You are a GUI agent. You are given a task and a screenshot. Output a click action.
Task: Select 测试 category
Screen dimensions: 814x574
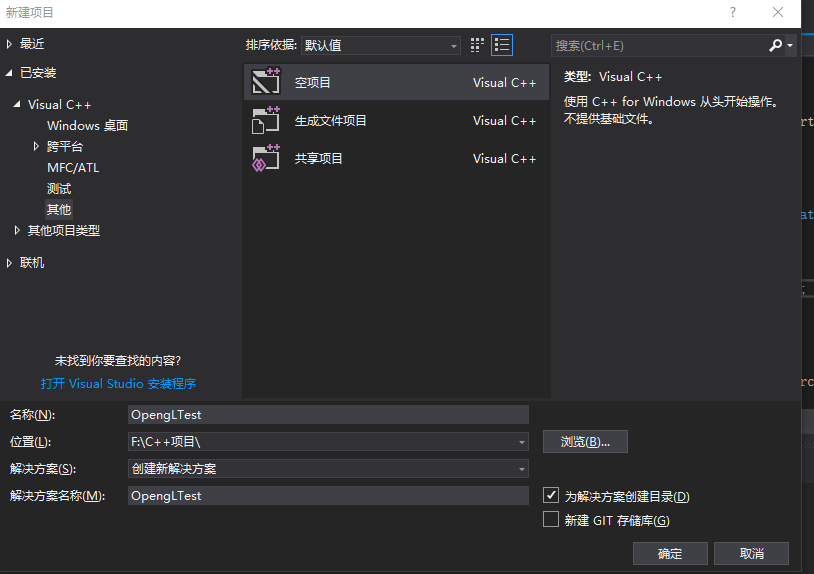click(x=59, y=188)
